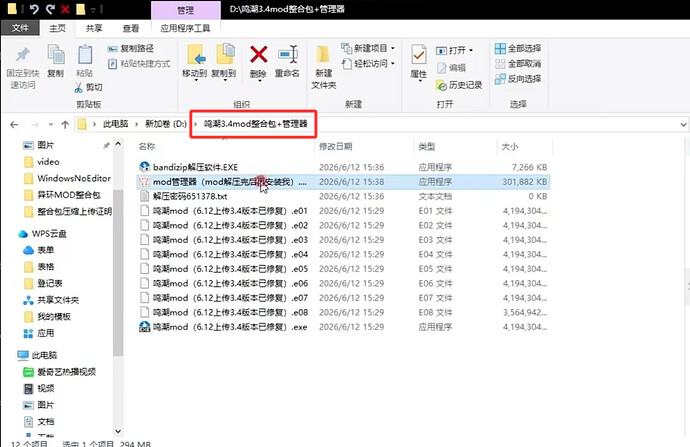Click the New Folder icon
This screenshot has height=447, width=690.
[x=323, y=56]
